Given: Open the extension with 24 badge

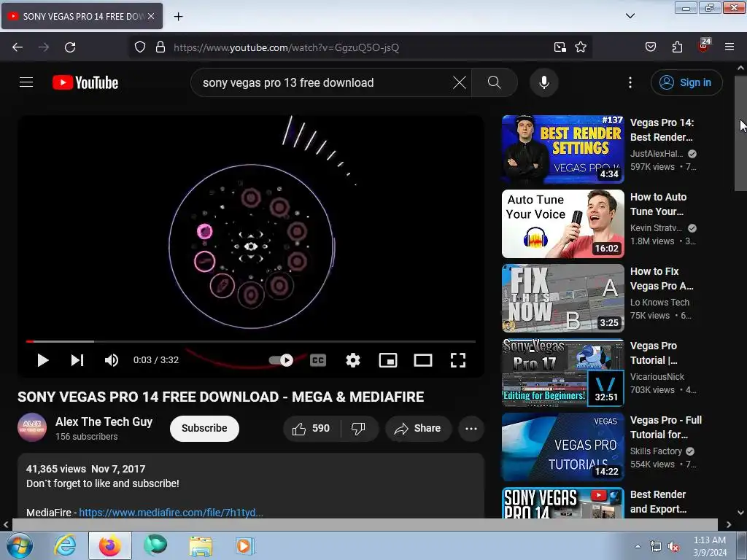Looking at the screenshot, I should (x=703, y=46).
